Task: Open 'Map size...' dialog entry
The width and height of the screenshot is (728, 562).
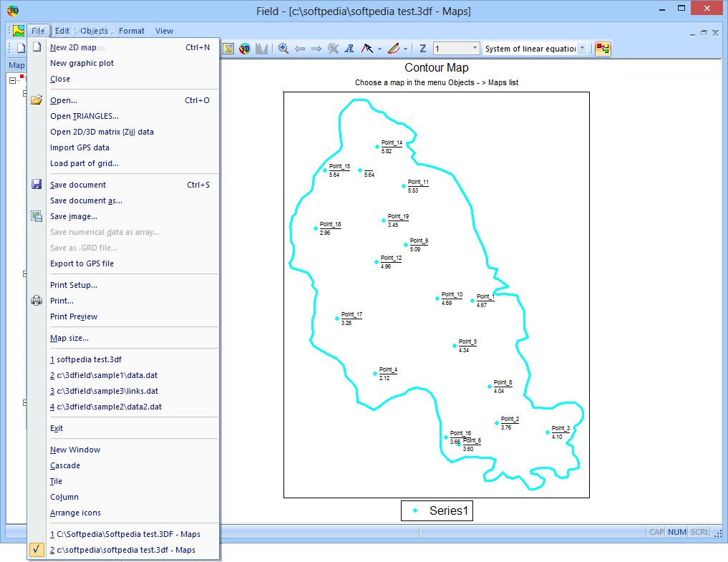Action: tap(122, 338)
